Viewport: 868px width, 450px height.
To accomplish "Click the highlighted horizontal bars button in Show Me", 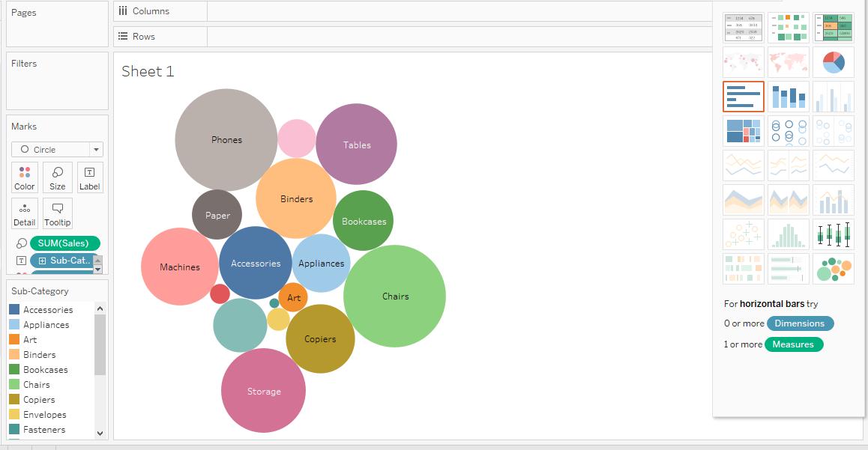I will coord(743,96).
